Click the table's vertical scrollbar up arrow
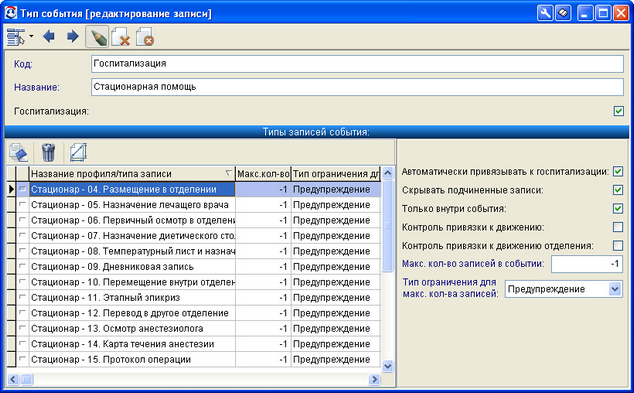The image size is (634, 393). pos(387,173)
